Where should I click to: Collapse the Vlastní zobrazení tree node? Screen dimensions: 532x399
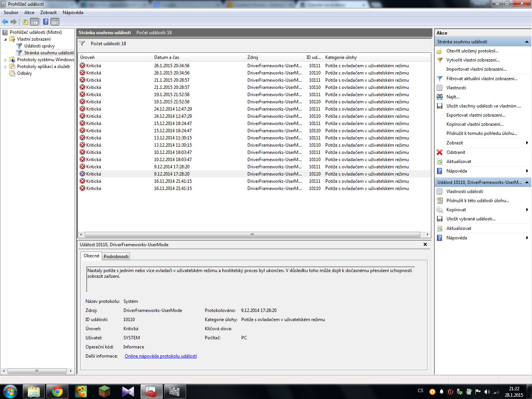coord(5,39)
